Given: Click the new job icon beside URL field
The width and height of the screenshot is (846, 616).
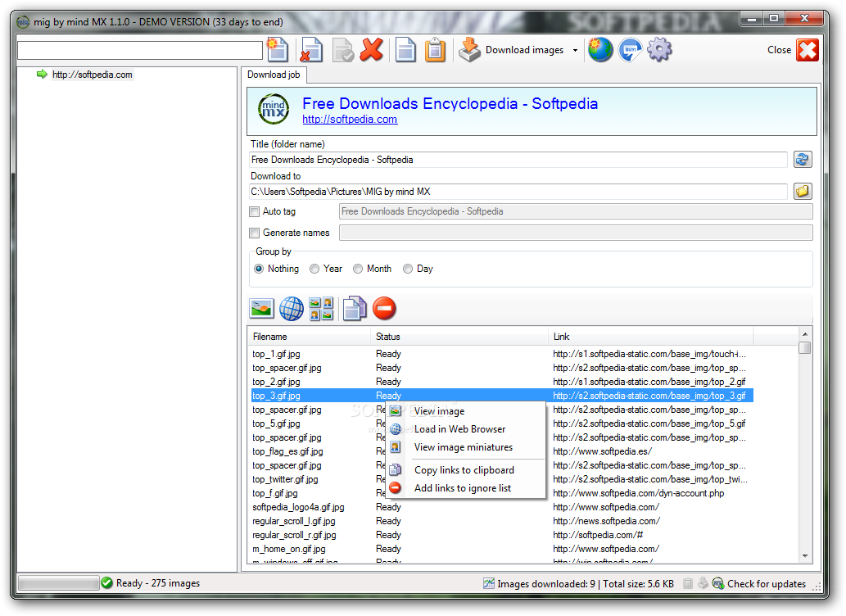Looking at the screenshot, I should (x=278, y=50).
